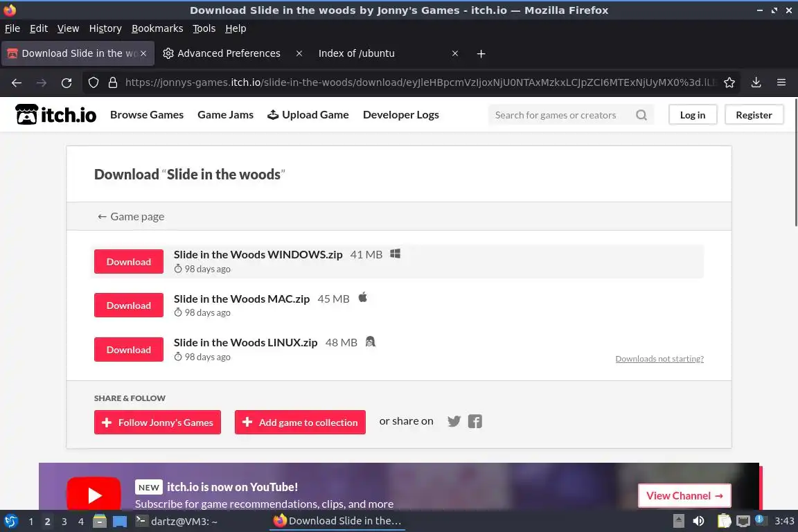Switch to workspace 1
Screen dimensions: 798x532
pyautogui.click(x=31, y=522)
